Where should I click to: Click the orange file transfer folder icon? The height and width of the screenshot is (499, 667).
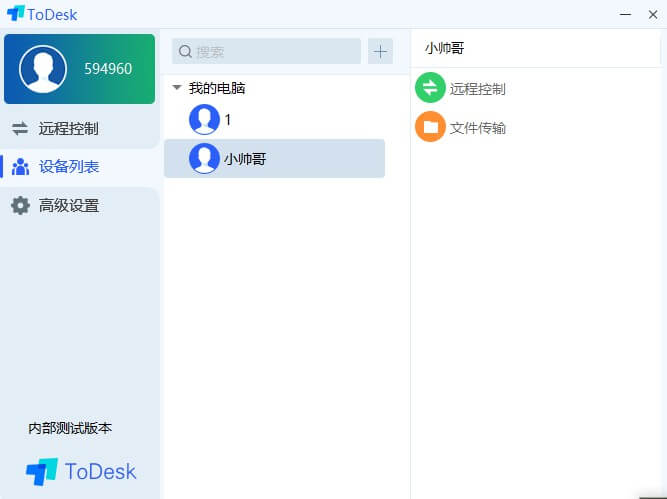(x=430, y=126)
